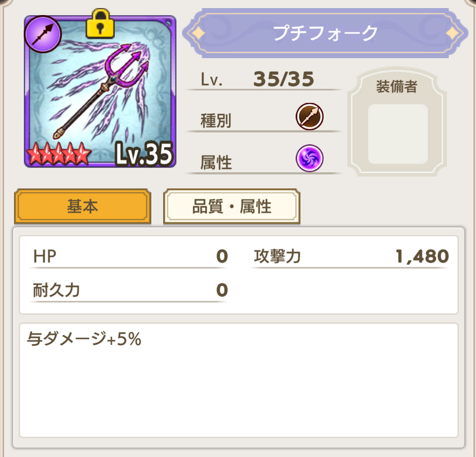The height and width of the screenshot is (457, 476).
Task: Click the five red stars rarity indicator
Action: coord(58,154)
